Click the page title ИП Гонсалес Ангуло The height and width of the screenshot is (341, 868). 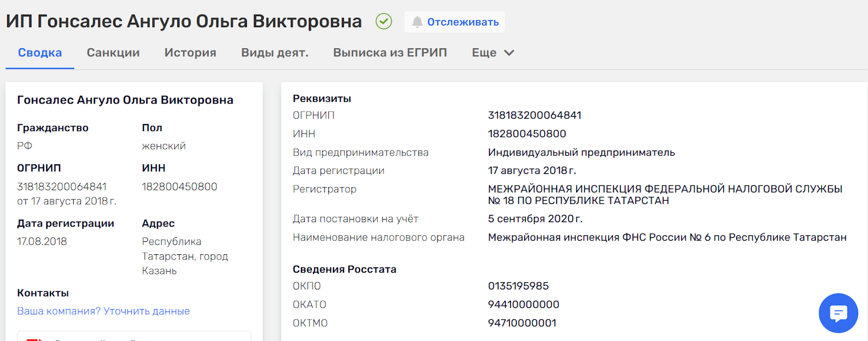[184, 22]
